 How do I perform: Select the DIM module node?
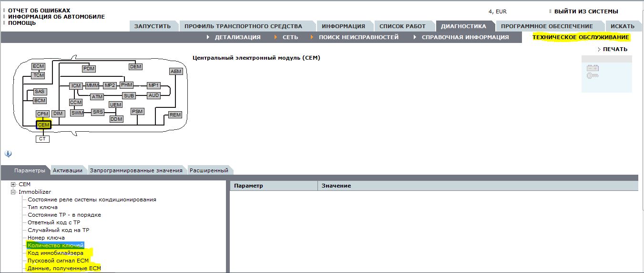[x=58, y=114]
